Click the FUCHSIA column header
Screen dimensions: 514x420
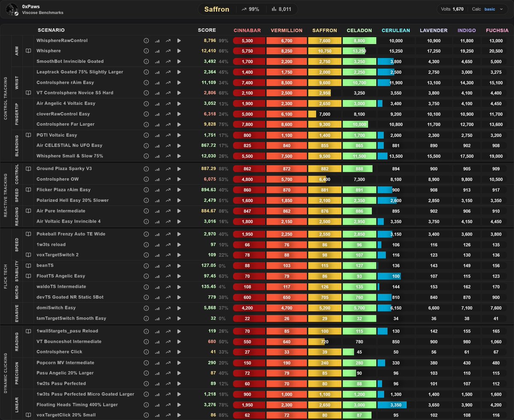[x=497, y=30]
